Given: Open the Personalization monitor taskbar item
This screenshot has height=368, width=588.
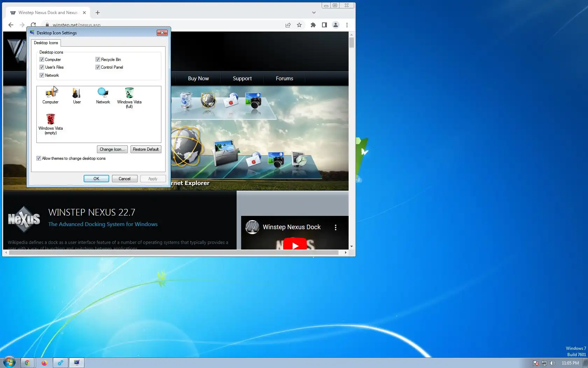Looking at the screenshot, I should coord(77,363).
